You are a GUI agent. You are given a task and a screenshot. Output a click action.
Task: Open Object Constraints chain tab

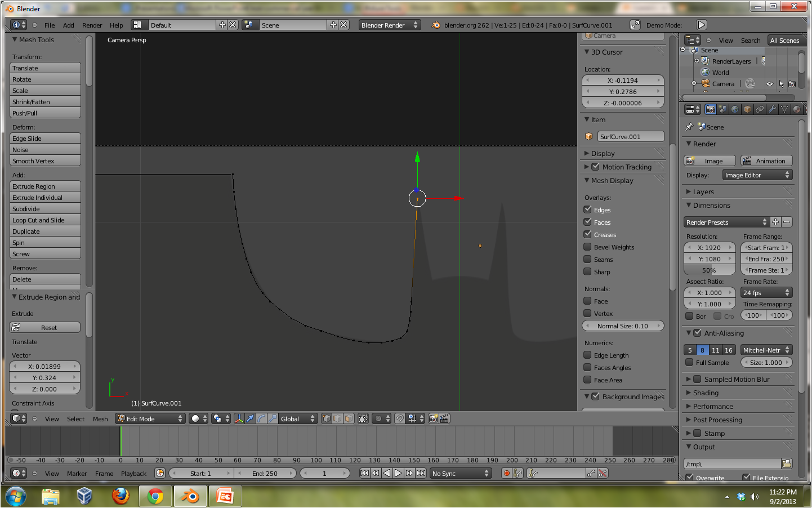click(x=760, y=109)
